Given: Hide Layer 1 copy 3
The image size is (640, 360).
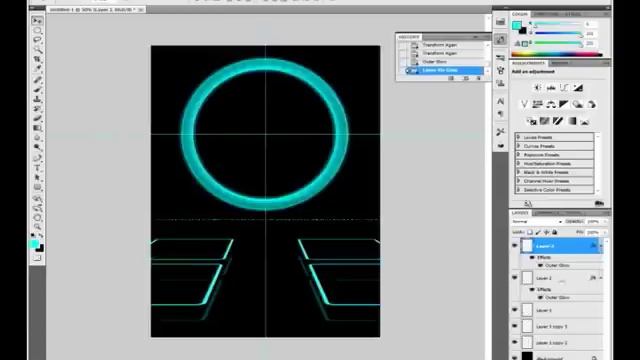Looking at the screenshot, I should [x=515, y=326].
